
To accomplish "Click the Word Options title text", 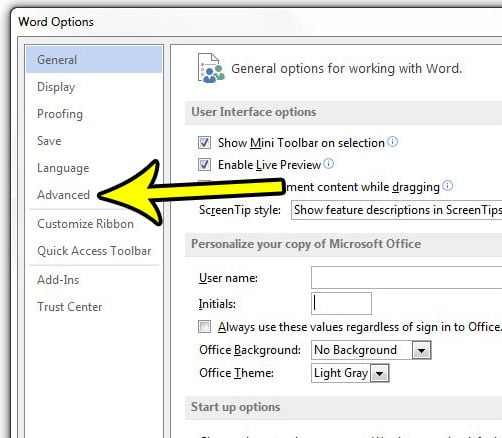I will 56,22.
